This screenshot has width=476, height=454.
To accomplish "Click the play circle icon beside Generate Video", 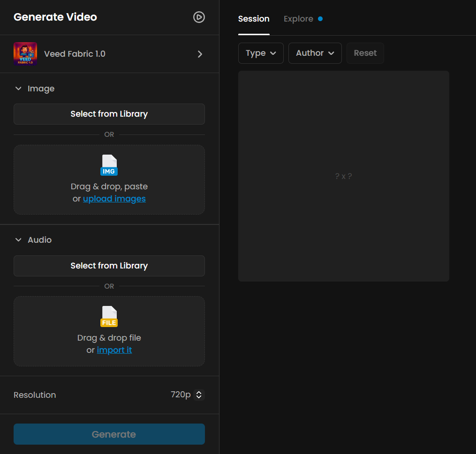I will [199, 17].
